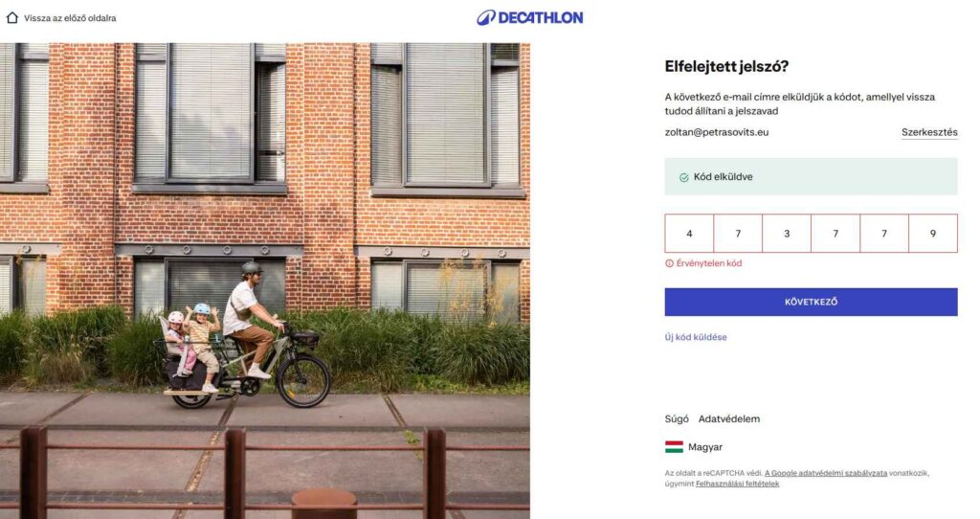Viewport: 980px width, 519px height.
Task: Open the Súgó help link
Action: pyautogui.click(x=677, y=418)
